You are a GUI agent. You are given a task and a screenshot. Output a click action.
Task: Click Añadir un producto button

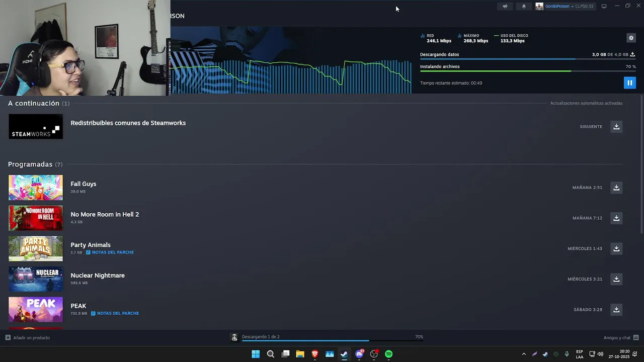coord(28,337)
